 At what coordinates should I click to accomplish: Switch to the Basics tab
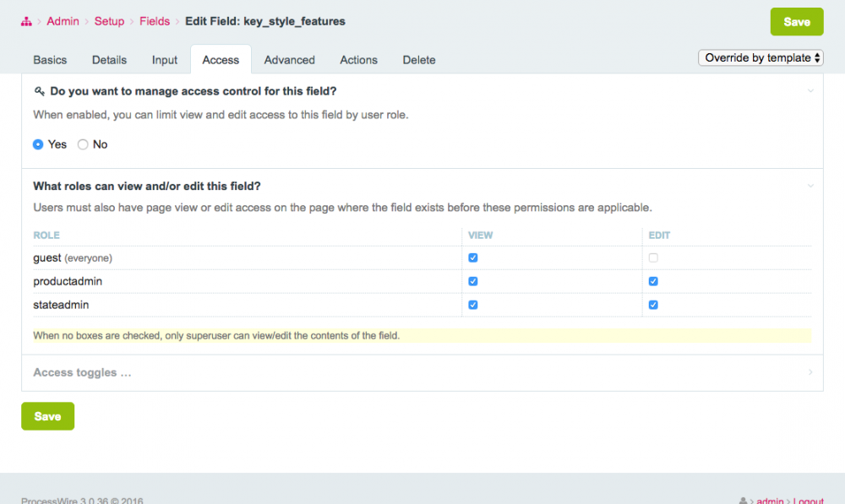(50, 60)
